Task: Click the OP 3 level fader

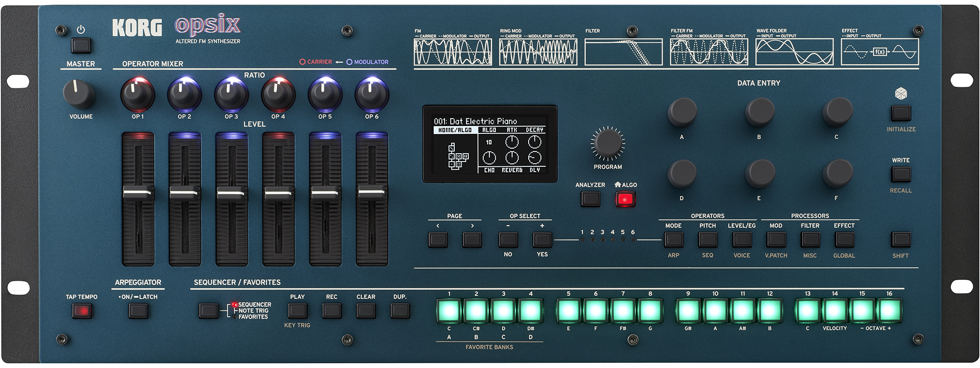Action: [x=232, y=192]
